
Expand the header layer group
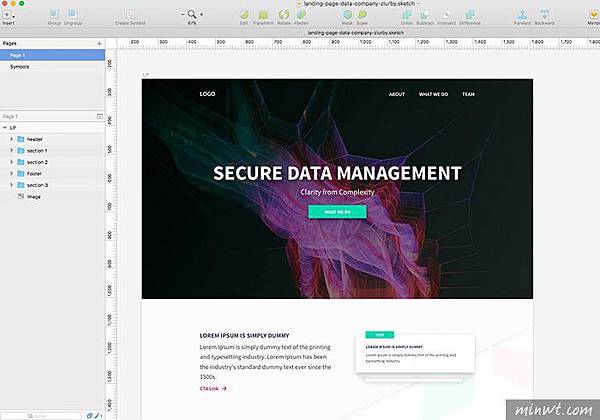click(x=11, y=139)
